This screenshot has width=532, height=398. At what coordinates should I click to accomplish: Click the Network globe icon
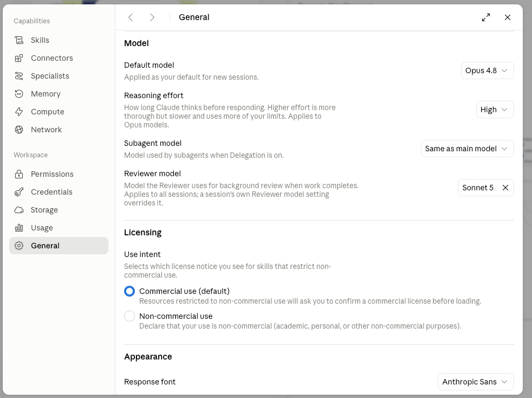pos(19,130)
